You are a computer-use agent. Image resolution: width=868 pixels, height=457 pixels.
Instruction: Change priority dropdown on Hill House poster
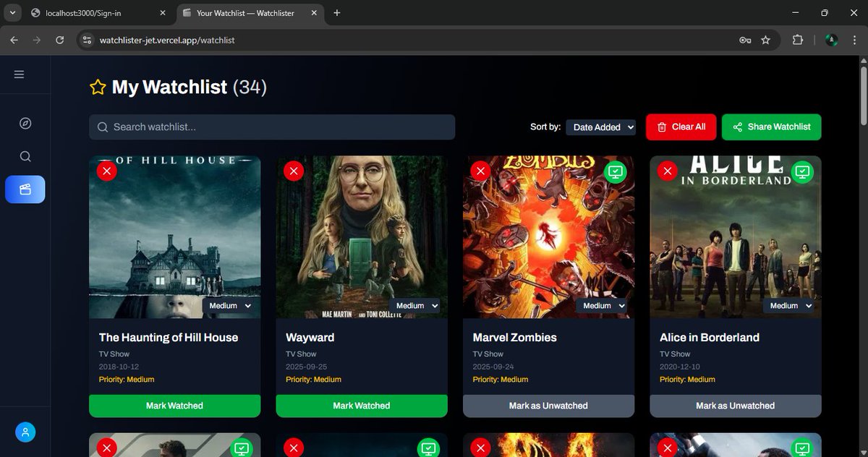coord(230,306)
